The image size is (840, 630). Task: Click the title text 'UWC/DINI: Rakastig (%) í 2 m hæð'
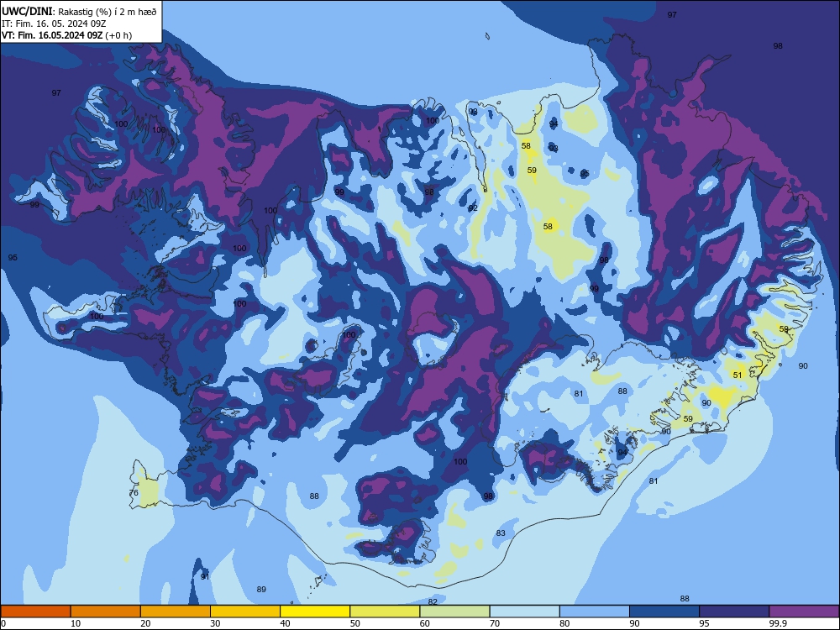[x=79, y=11]
